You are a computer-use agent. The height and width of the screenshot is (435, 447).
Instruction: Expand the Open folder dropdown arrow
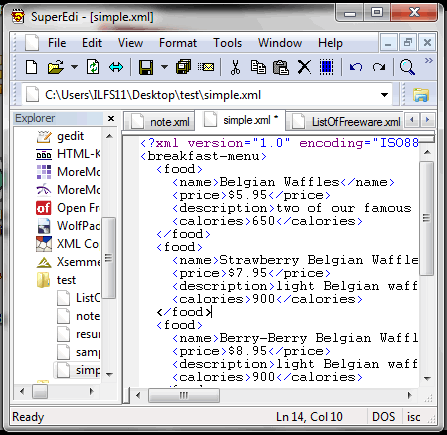point(75,67)
